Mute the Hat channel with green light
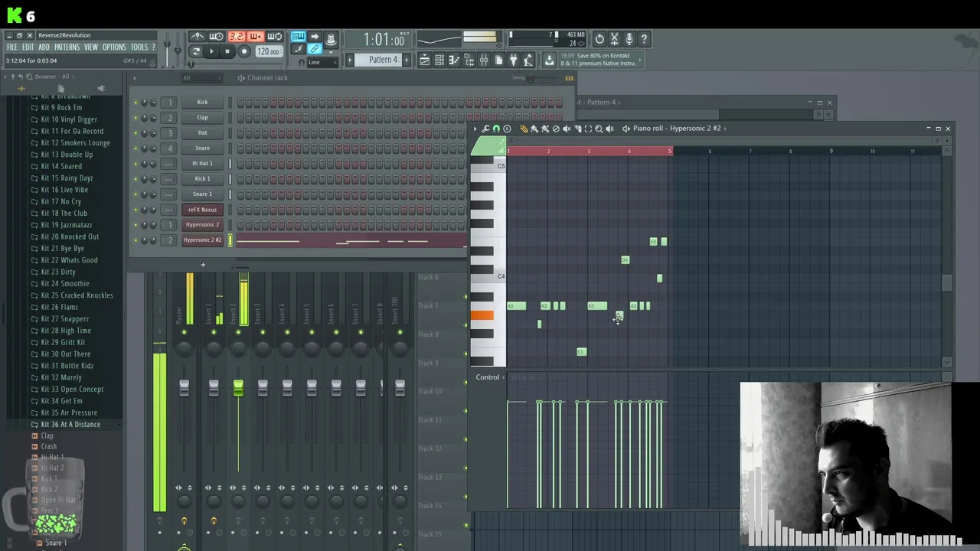Viewport: 980px width, 551px height. tap(136, 133)
